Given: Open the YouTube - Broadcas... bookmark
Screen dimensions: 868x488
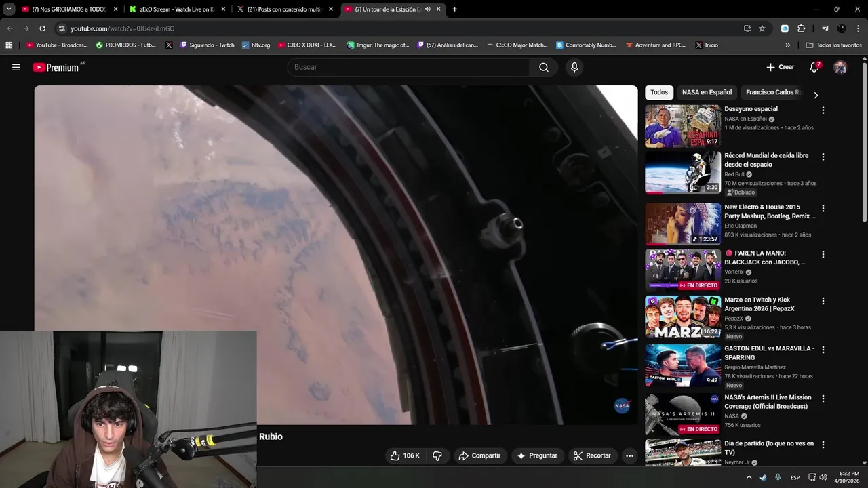Looking at the screenshot, I should [57, 45].
